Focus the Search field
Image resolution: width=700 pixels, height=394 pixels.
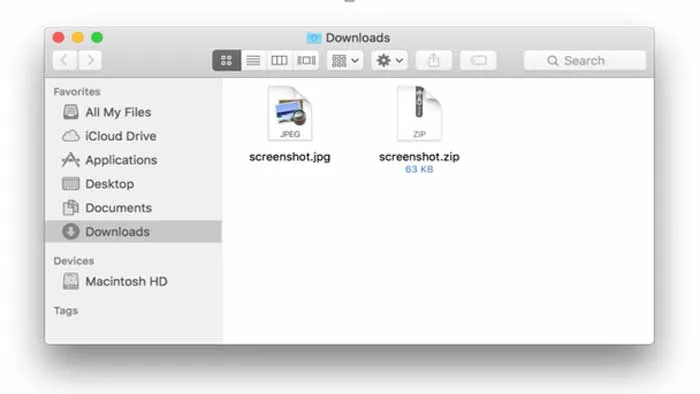[x=585, y=60]
